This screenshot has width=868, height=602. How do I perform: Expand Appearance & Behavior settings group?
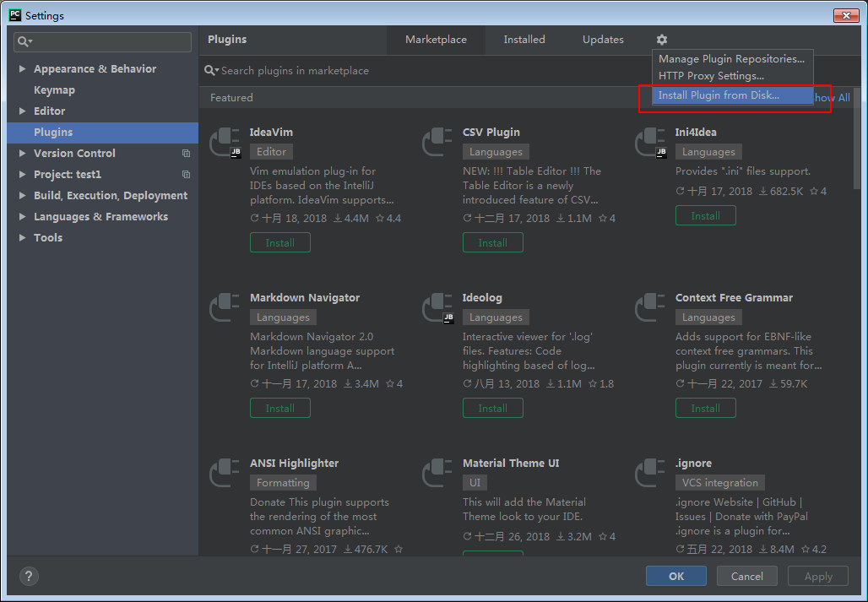coord(23,69)
